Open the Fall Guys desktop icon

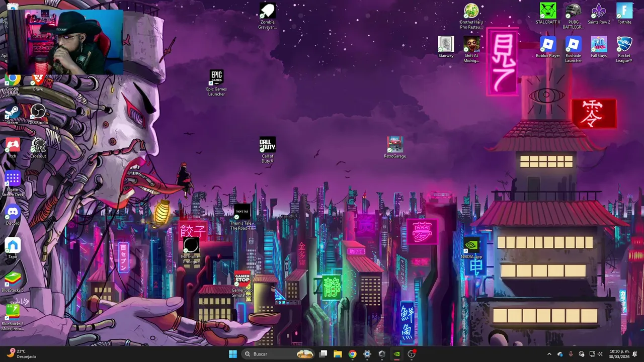pyautogui.click(x=599, y=47)
